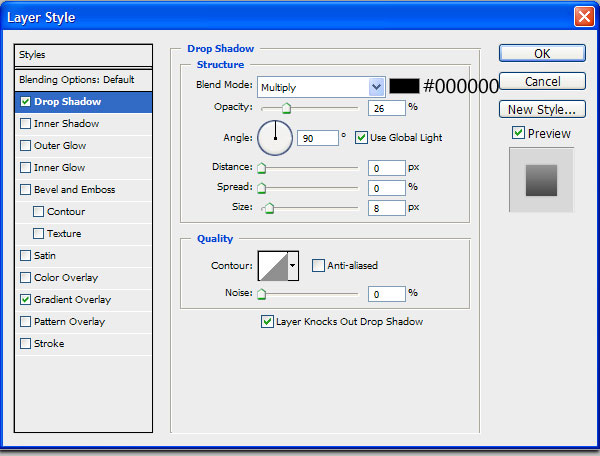Image resolution: width=600 pixels, height=456 pixels.
Task: Click the contour curve thumbnail
Action: pyautogui.click(x=273, y=265)
